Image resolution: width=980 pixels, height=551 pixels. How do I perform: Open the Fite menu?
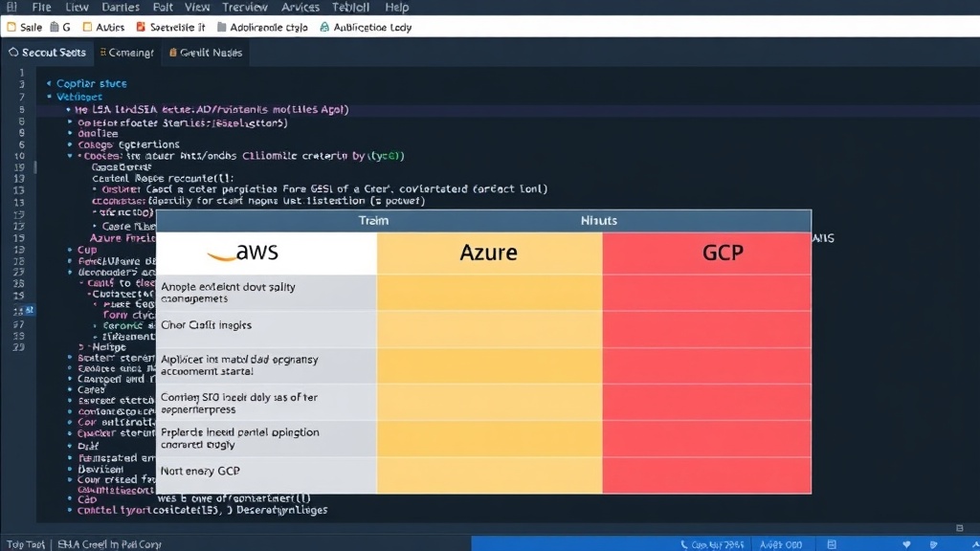[x=41, y=7]
